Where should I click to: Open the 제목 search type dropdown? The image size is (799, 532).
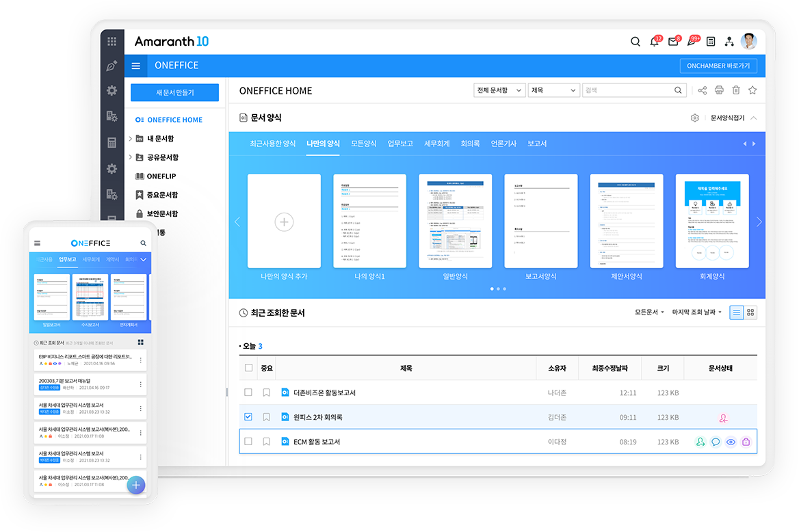[554, 90]
